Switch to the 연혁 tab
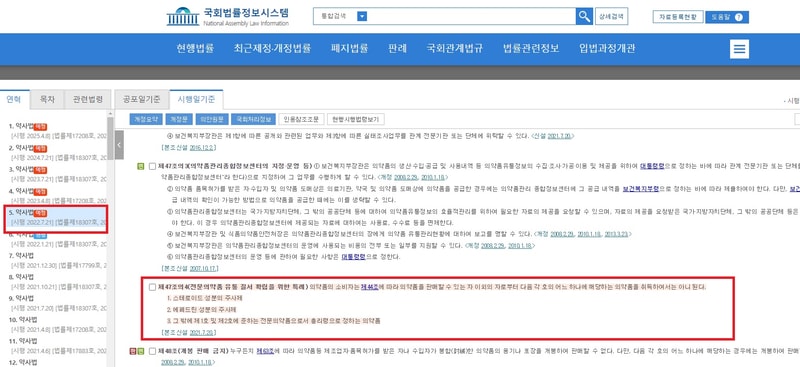Screen dimensions: 800x367 click(14, 99)
